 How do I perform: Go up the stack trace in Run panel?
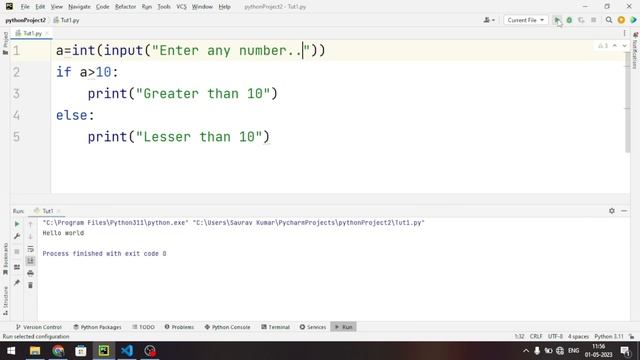click(30, 224)
